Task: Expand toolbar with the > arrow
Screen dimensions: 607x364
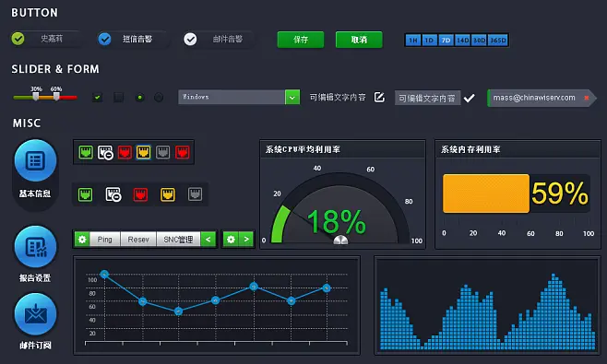Action: point(246,240)
